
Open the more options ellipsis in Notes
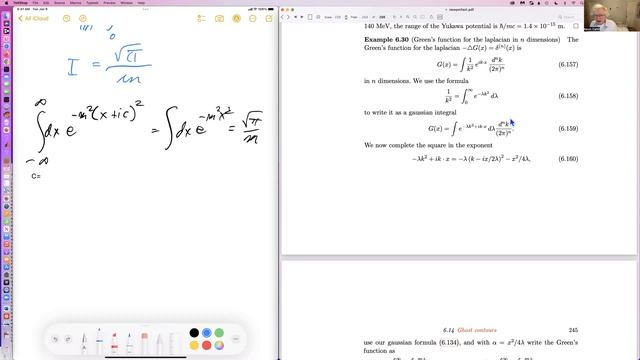point(253,18)
